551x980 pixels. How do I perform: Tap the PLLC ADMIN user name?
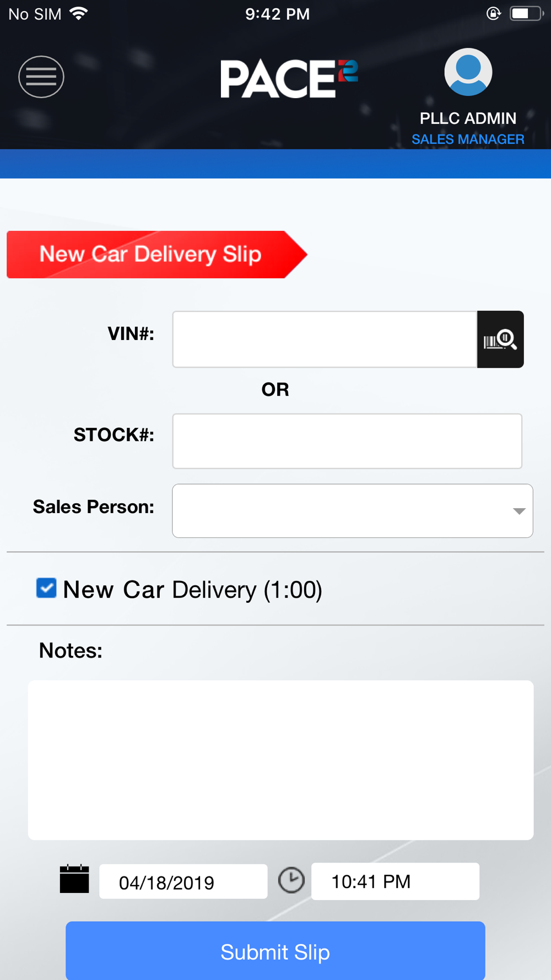[x=468, y=119]
